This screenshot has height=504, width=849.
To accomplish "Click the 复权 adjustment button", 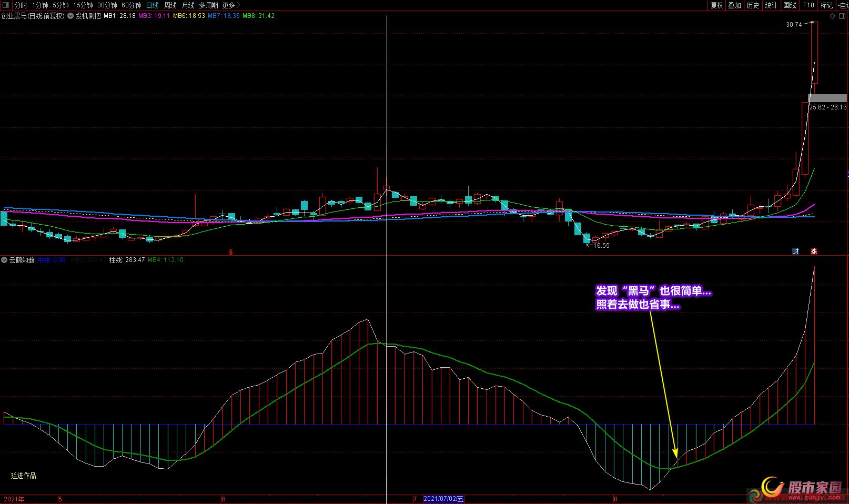I will click(716, 5).
